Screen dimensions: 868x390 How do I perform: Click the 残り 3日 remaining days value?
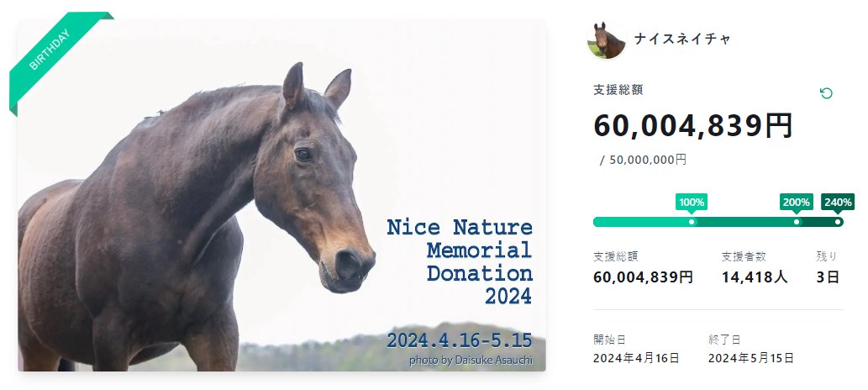[829, 277]
